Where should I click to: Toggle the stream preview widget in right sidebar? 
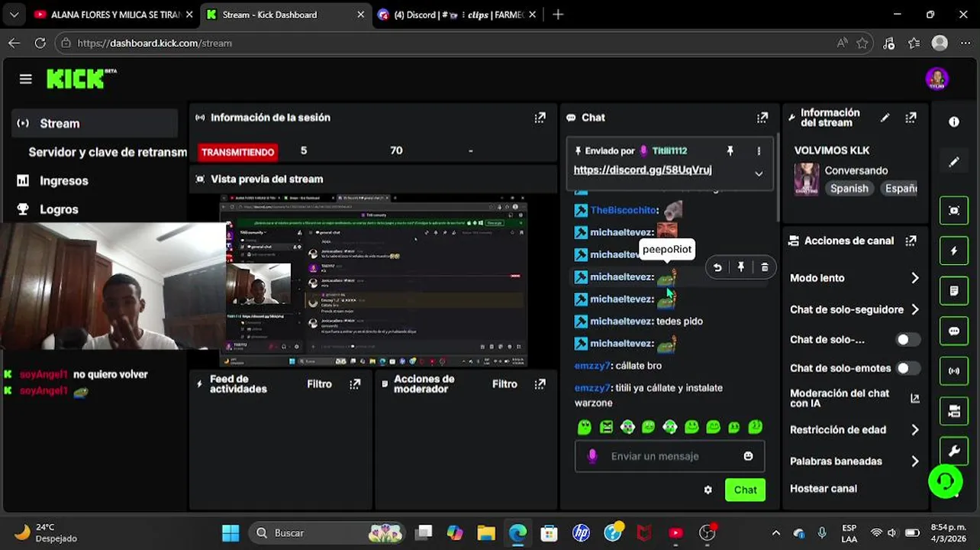pos(954,211)
